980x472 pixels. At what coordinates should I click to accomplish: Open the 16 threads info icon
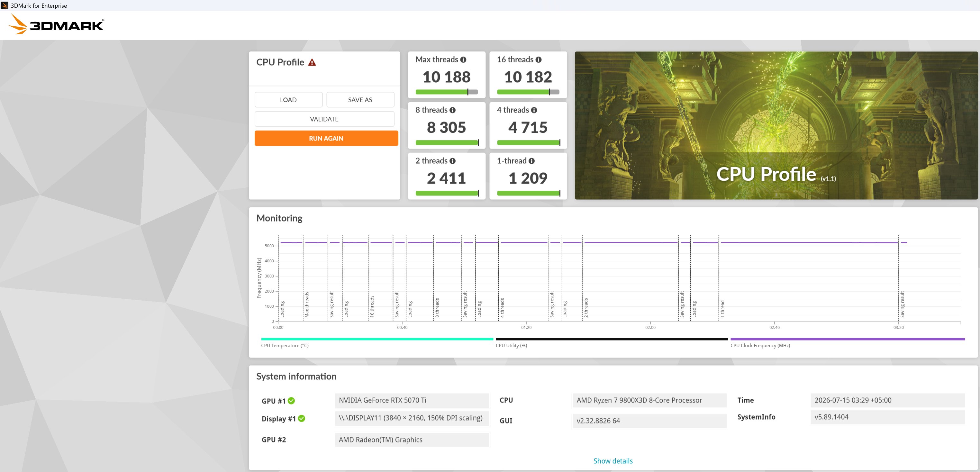(x=538, y=60)
